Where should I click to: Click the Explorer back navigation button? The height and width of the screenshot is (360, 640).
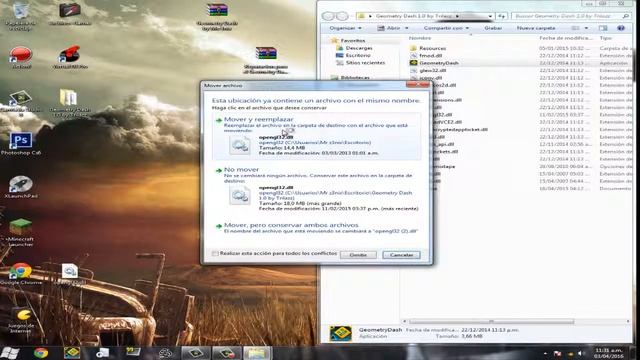(x=328, y=16)
